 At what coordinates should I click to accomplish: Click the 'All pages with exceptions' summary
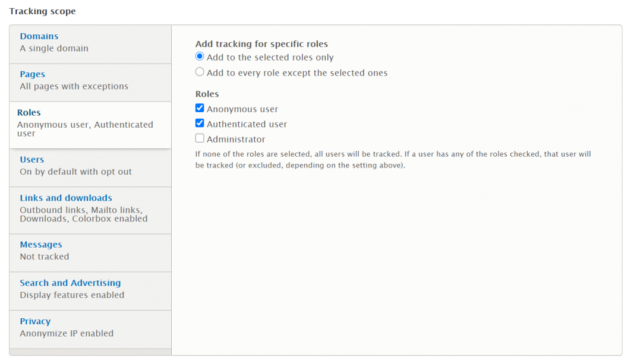click(72, 86)
